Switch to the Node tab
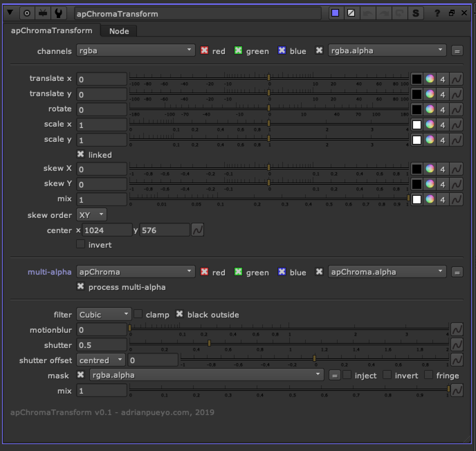This screenshot has width=476, height=451. coord(118,31)
